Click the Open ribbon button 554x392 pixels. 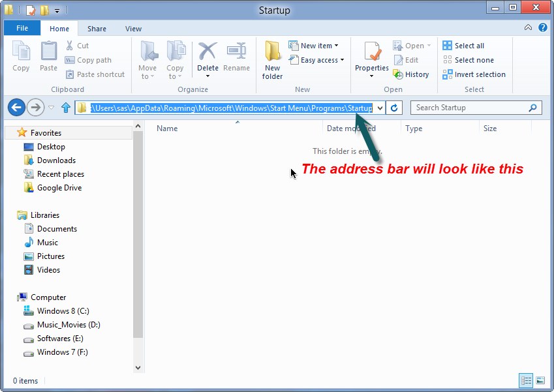pyautogui.click(x=412, y=46)
